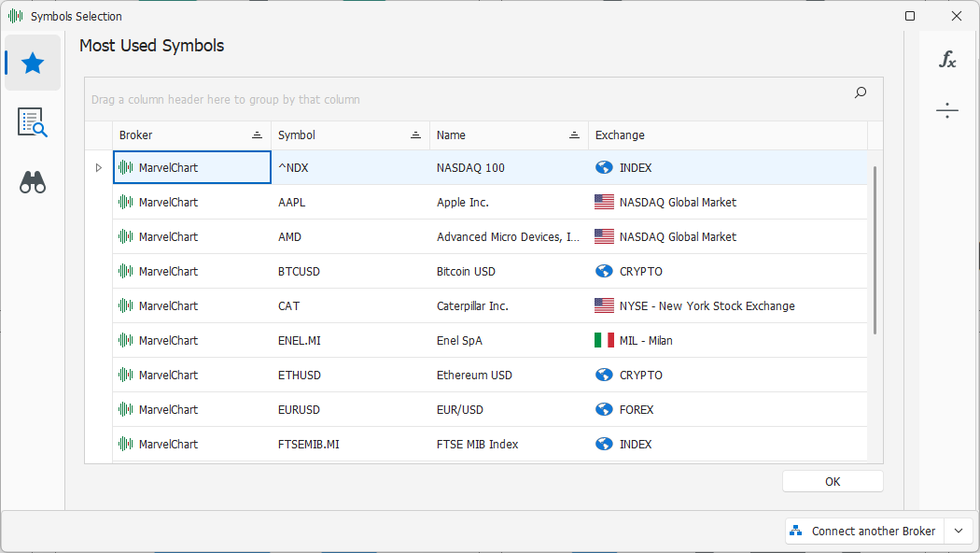Click the US flag in AMD row
This screenshot has height=553, width=980.
tap(604, 236)
